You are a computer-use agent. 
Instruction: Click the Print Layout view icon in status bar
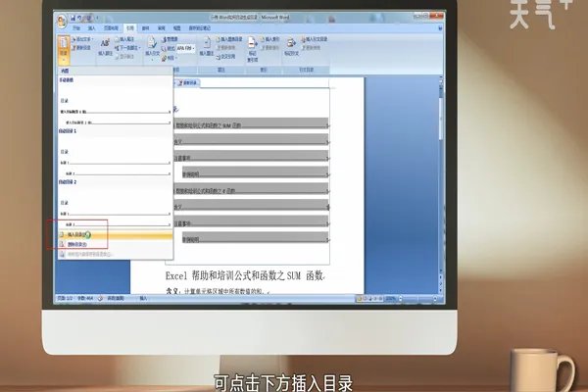(360, 299)
